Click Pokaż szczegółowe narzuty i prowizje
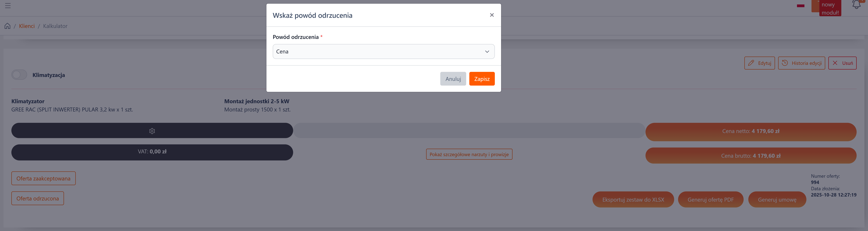868x231 pixels. (x=469, y=154)
